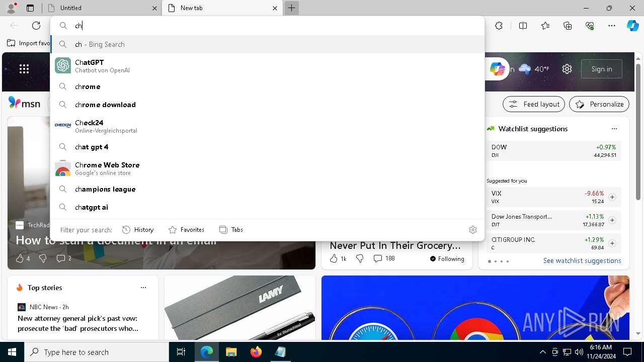Click the weather 40°F widget

(534, 69)
